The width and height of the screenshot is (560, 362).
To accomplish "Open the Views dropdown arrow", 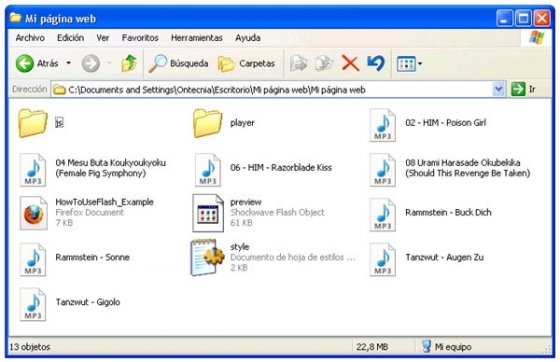I will point(420,64).
